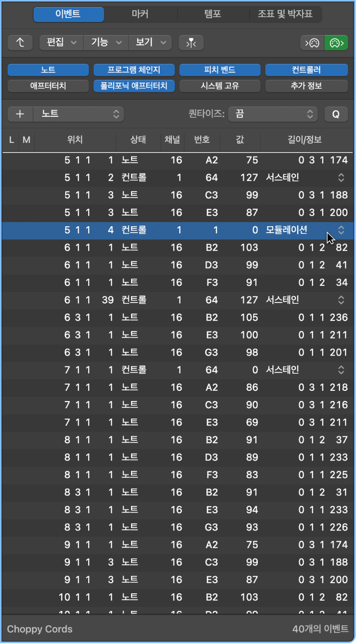Select the 7 1 1 컨트롤 서스테인 event row
Viewport: 356px width, 644px height.
tap(178, 370)
